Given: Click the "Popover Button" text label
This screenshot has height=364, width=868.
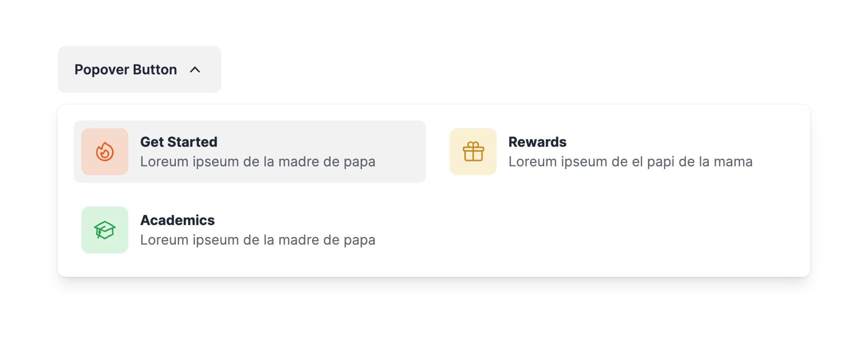Looking at the screenshot, I should point(125,70).
